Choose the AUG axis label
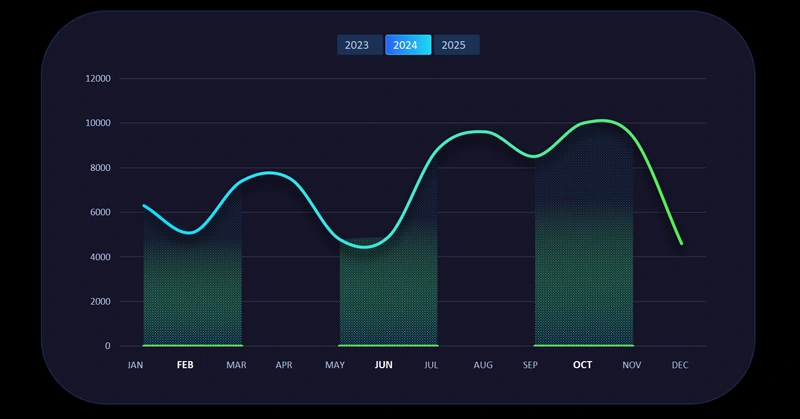This screenshot has width=800, height=419. tap(482, 365)
